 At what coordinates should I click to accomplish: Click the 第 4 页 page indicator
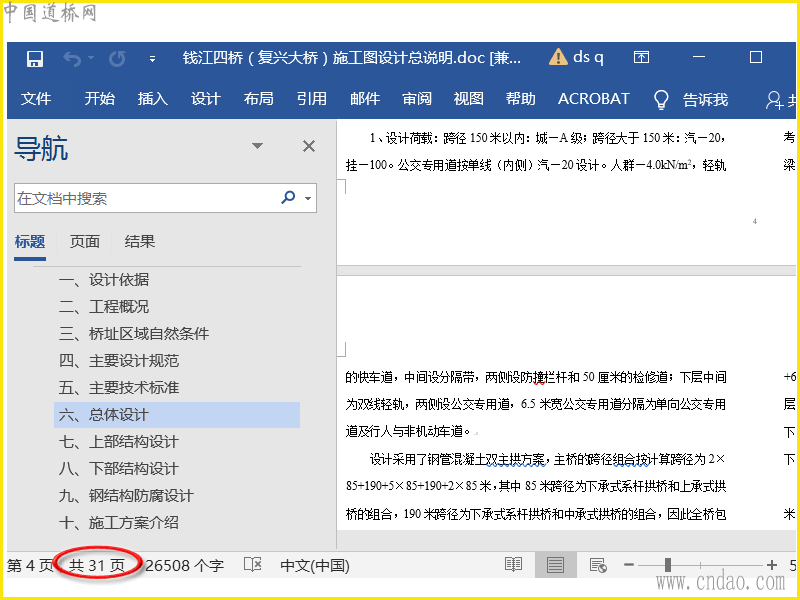(30, 565)
